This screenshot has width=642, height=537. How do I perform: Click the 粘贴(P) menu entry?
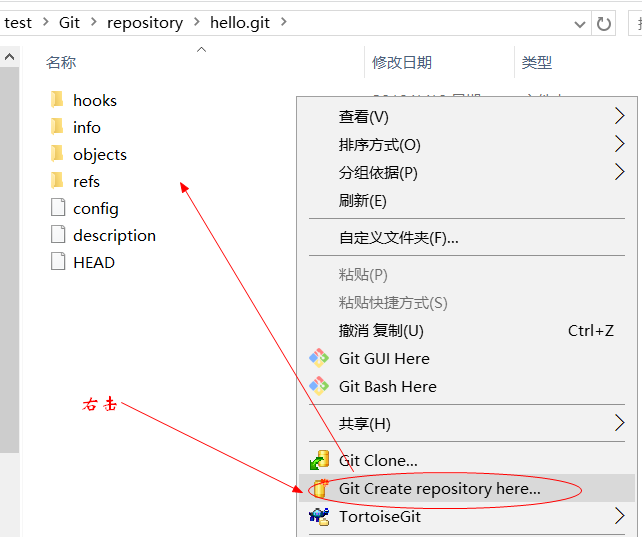(467, 274)
